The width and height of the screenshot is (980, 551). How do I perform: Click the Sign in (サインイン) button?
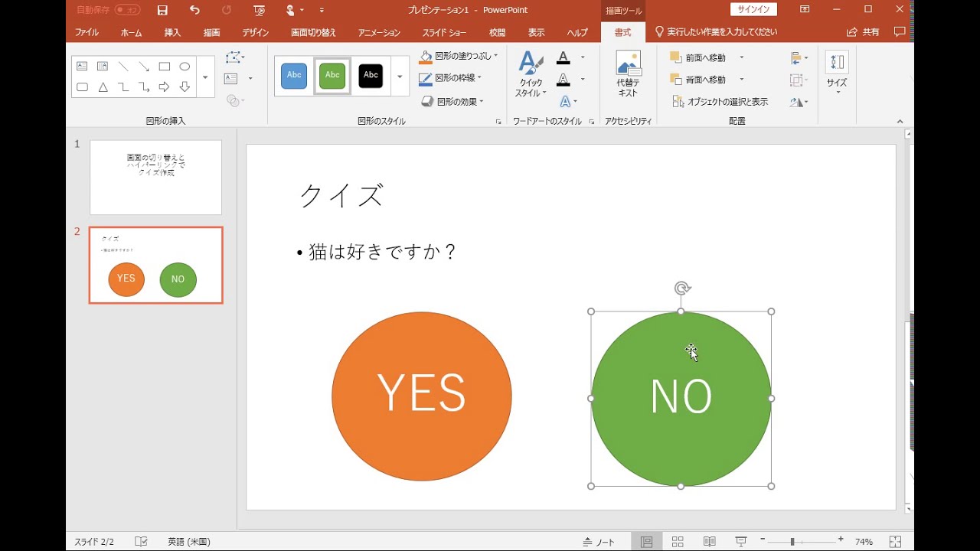(x=753, y=10)
